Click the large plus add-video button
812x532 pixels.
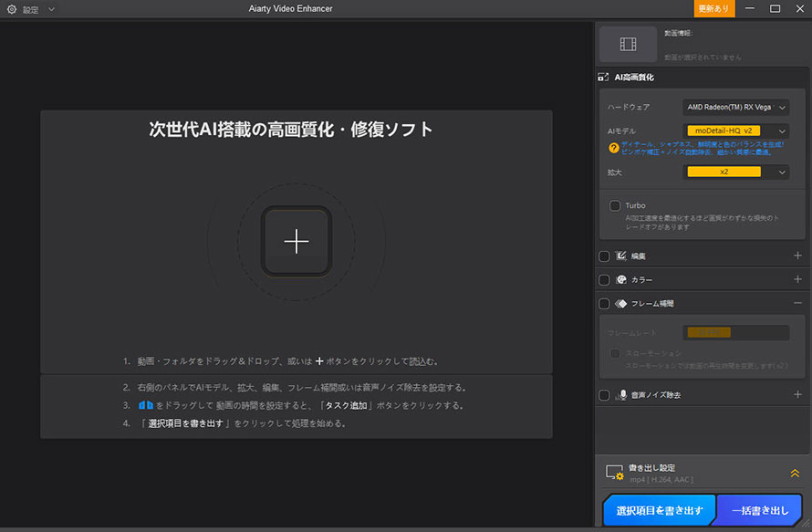(297, 241)
